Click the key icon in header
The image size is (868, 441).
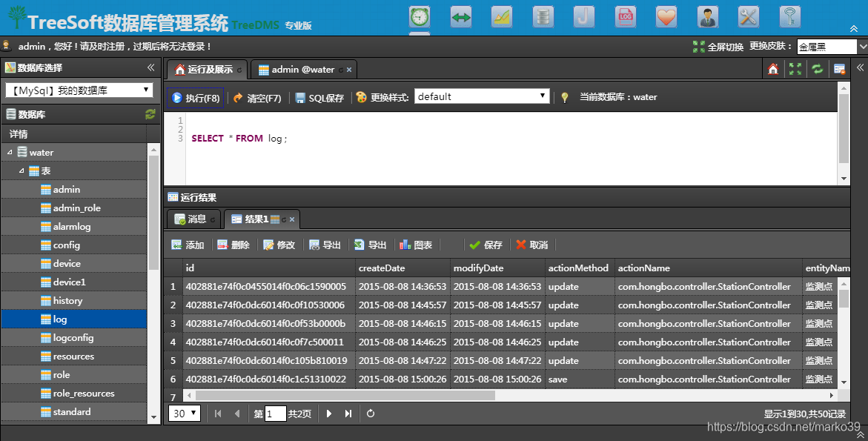(790, 16)
